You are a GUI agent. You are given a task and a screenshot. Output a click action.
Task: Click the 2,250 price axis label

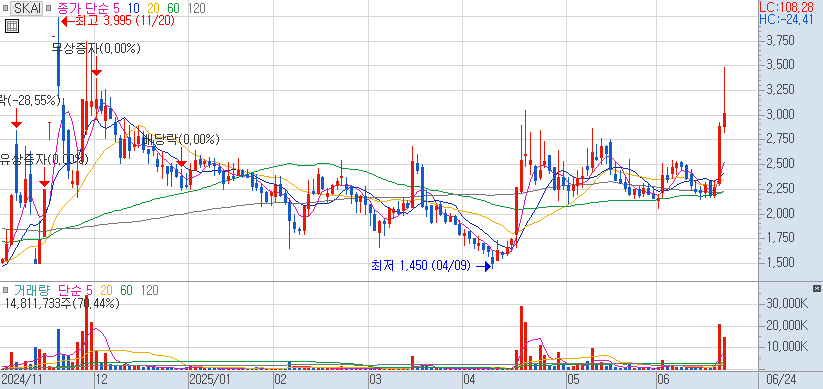click(x=780, y=188)
